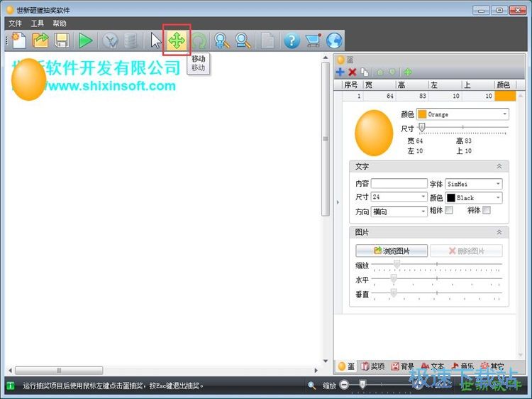Click the blue plus add egg icon
The image size is (532, 399).
340,72
